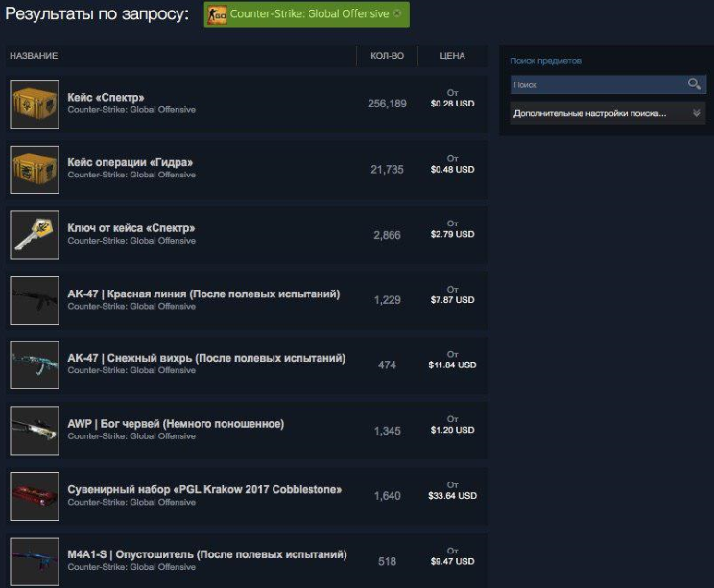The height and width of the screenshot is (588, 714).
Task: Open listing titled Кейс операции «Гидра»
Action: 131,162
